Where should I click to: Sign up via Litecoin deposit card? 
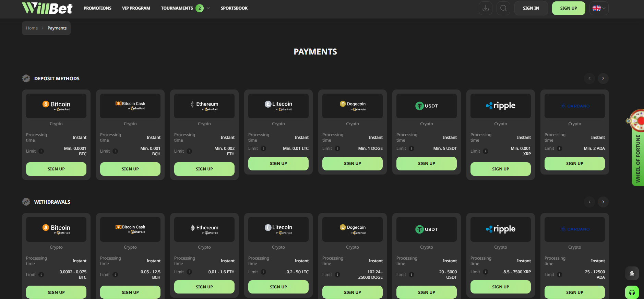coord(278,164)
